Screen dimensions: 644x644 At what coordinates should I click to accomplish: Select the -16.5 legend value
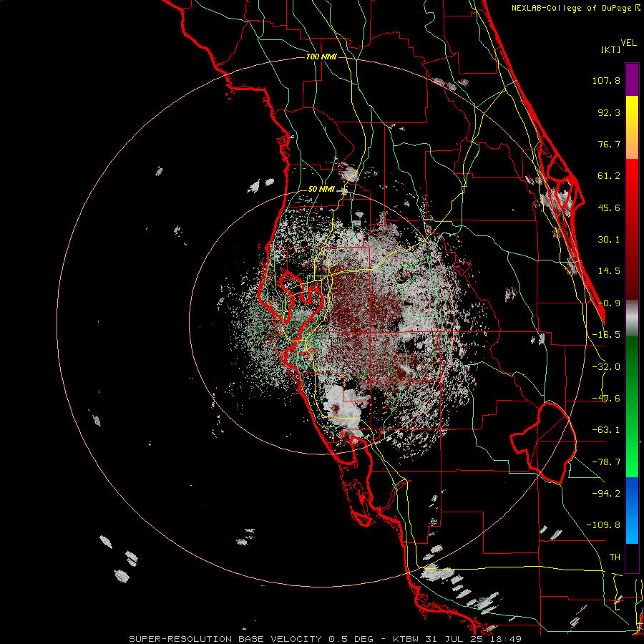point(606,335)
